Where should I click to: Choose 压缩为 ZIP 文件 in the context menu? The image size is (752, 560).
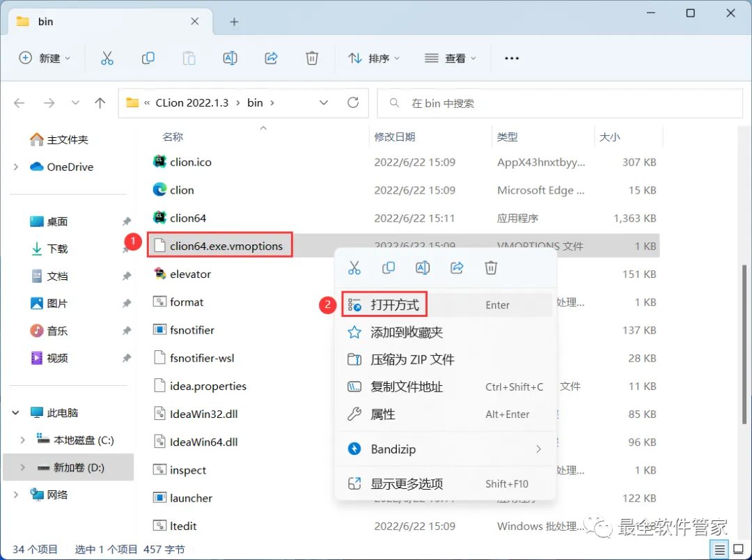pyautogui.click(x=446, y=359)
